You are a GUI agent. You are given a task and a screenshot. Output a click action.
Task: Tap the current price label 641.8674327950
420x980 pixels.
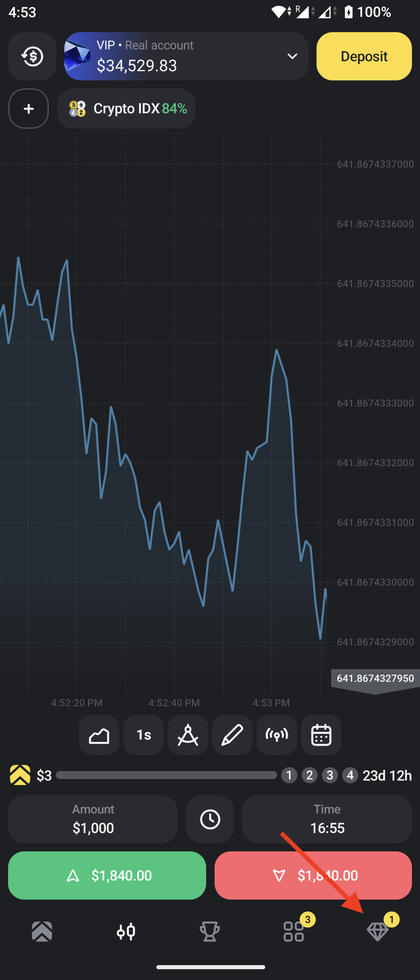coord(376,678)
